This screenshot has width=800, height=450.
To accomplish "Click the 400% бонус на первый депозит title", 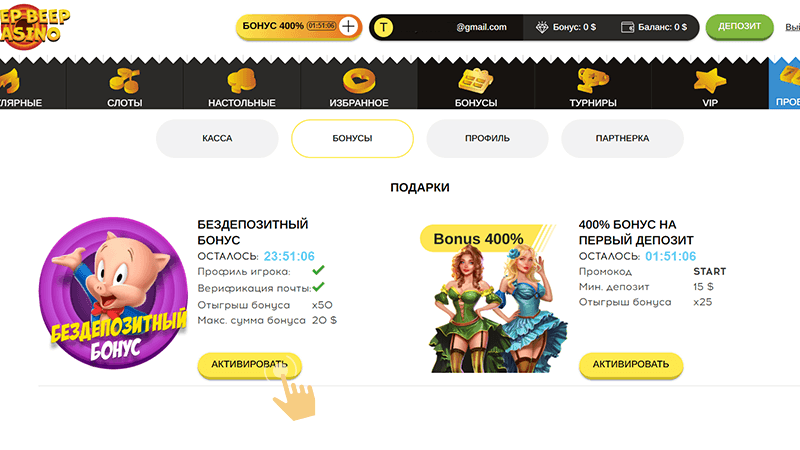I will (636, 232).
